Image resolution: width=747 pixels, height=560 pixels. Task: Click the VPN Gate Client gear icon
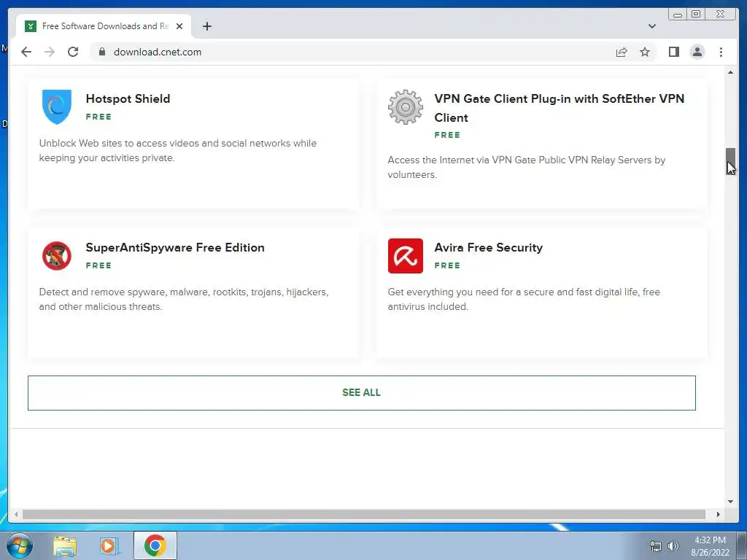coord(405,107)
